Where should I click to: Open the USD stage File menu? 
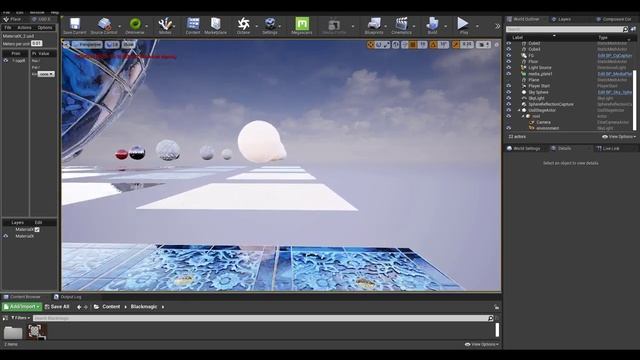pyautogui.click(x=8, y=28)
